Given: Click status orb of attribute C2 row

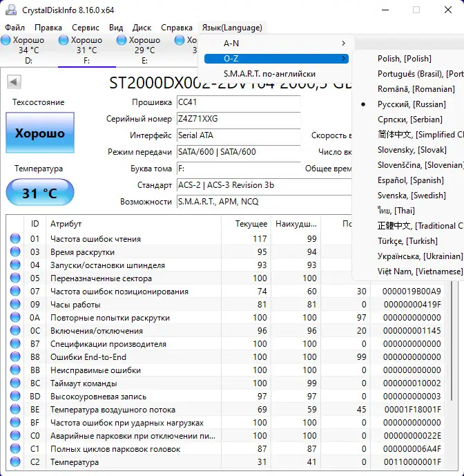Looking at the screenshot, I should 15,461.
